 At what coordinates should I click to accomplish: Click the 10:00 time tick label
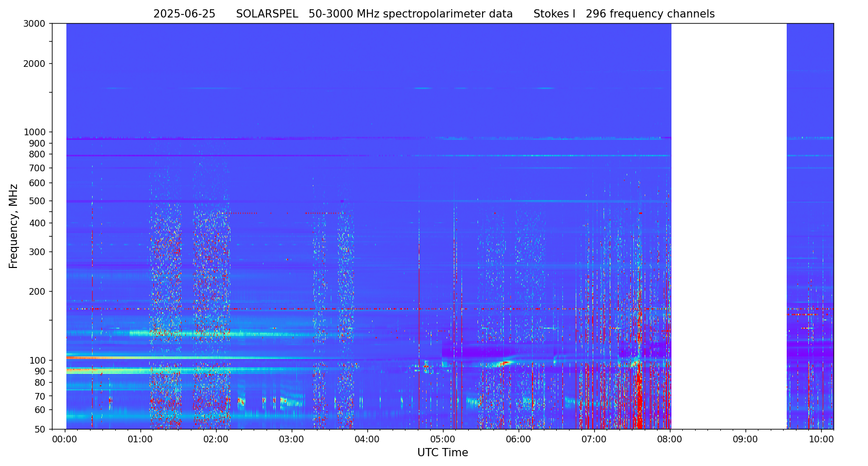(821, 440)
